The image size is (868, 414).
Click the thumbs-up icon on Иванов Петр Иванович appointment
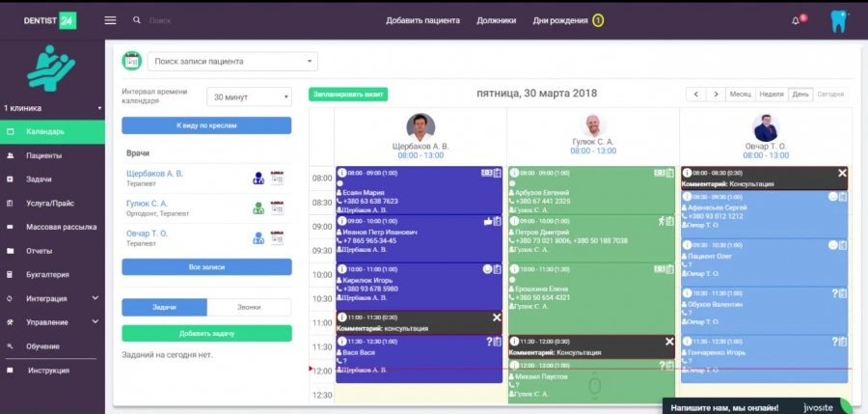(x=487, y=221)
